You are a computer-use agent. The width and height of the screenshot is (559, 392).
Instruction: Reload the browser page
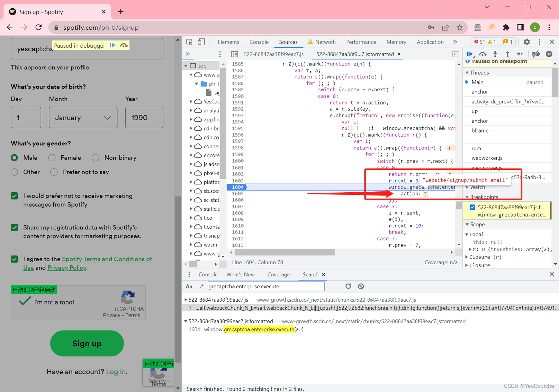38,27
